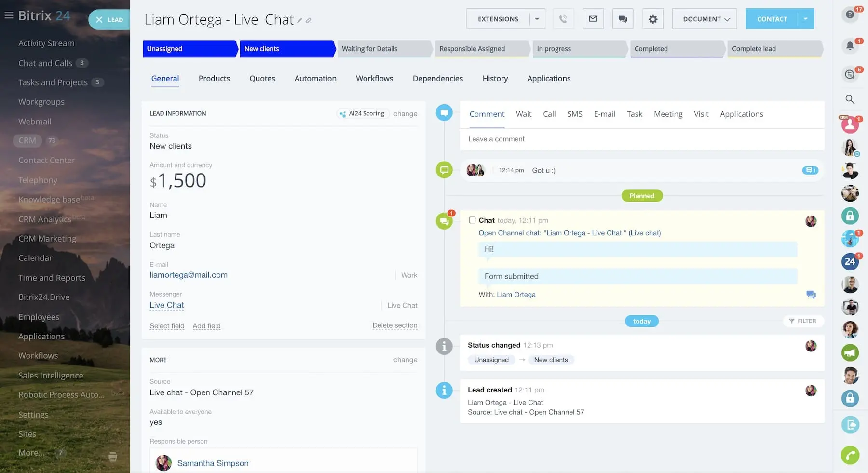868x473 pixels.
Task: Click the pencil icon to edit lead title
Action: (299, 21)
